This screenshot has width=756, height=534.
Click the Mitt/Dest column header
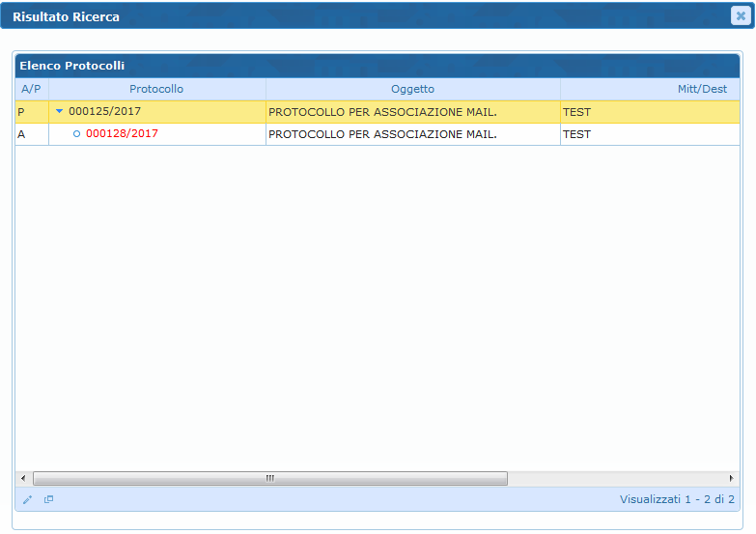649,89
